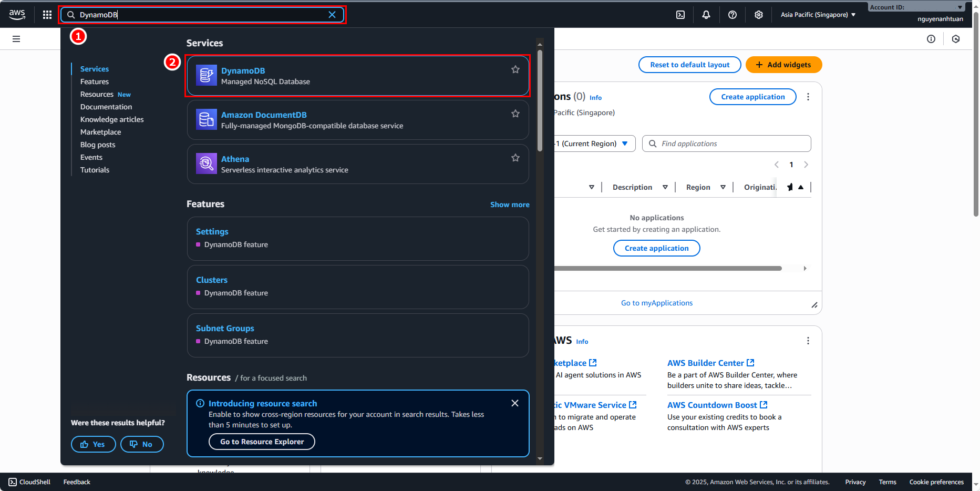980x491 pixels.
Task: Favorite Amazon DocumentDB with the star
Action: (515, 114)
